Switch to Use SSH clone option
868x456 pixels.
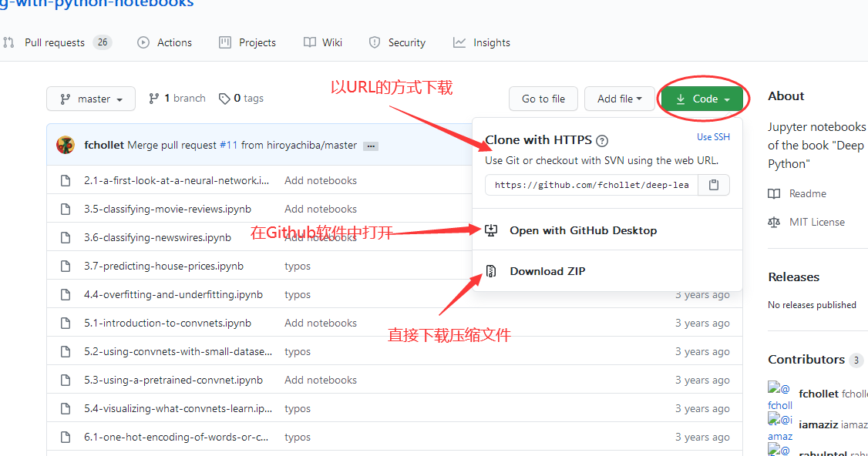(x=713, y=136)
